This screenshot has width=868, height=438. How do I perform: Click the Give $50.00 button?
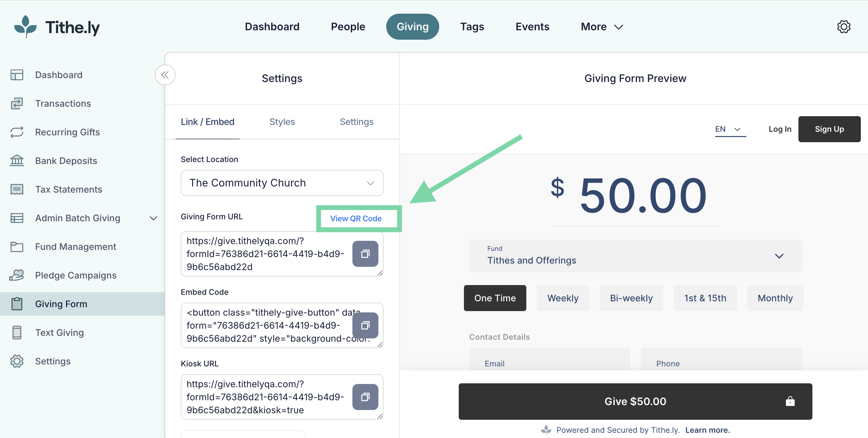click(635, 401)
